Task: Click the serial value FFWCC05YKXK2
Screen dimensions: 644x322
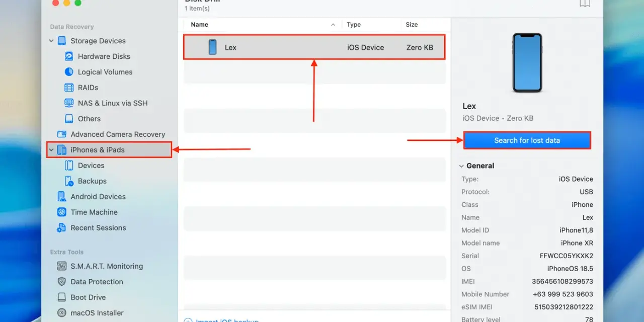Action: (x=567, y=256)
